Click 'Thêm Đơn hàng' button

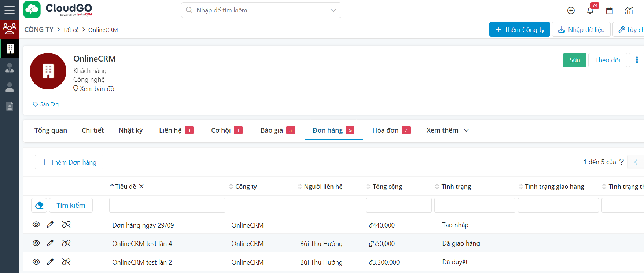point(69,162)
